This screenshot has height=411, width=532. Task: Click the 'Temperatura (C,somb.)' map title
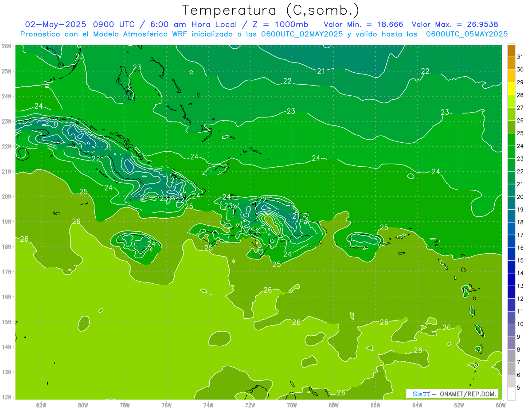coord(270,11)
